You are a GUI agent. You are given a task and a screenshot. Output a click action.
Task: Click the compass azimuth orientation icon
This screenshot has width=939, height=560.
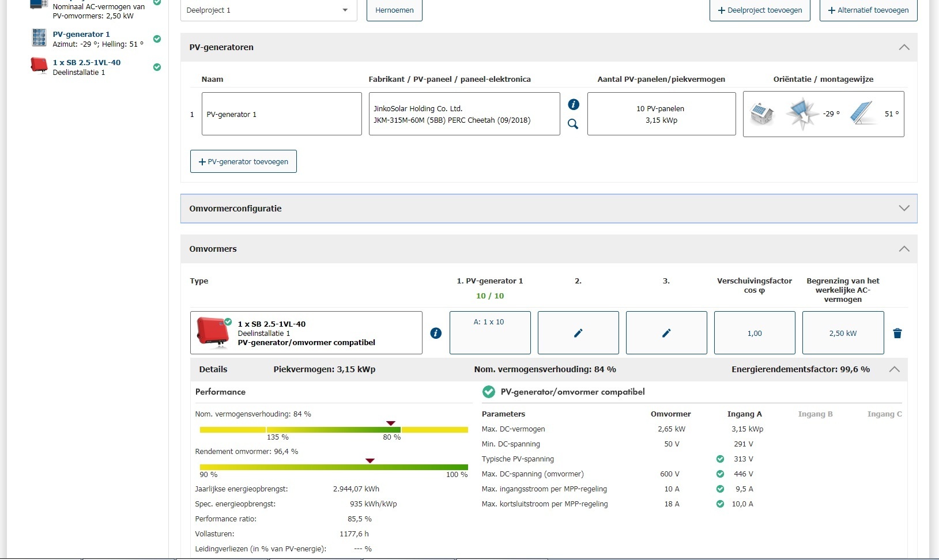802,114
